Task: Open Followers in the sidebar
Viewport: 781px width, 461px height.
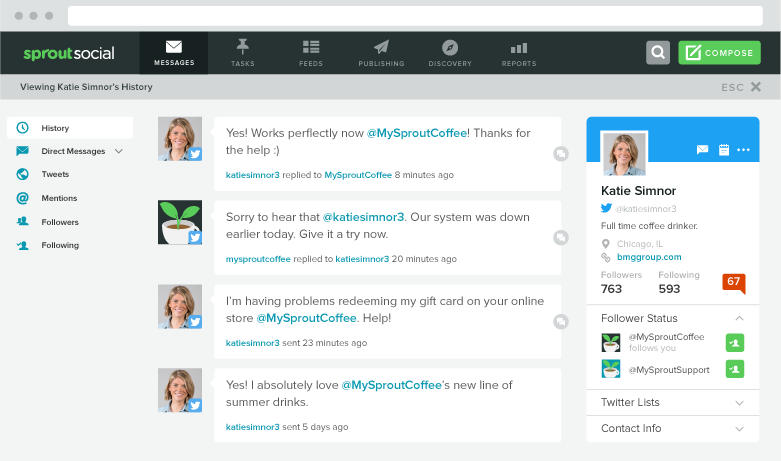Action: [x=60, y=222]
